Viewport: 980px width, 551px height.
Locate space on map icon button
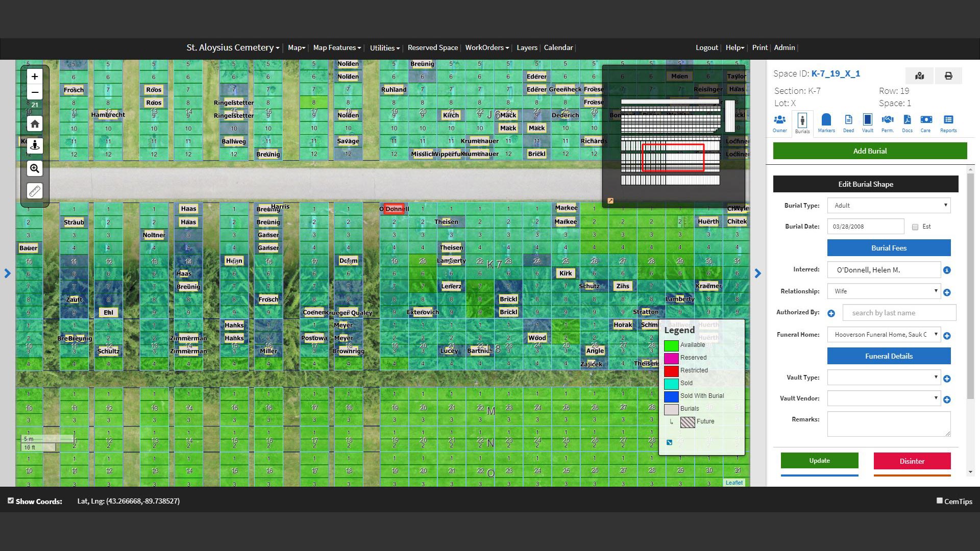click(919, 76)
